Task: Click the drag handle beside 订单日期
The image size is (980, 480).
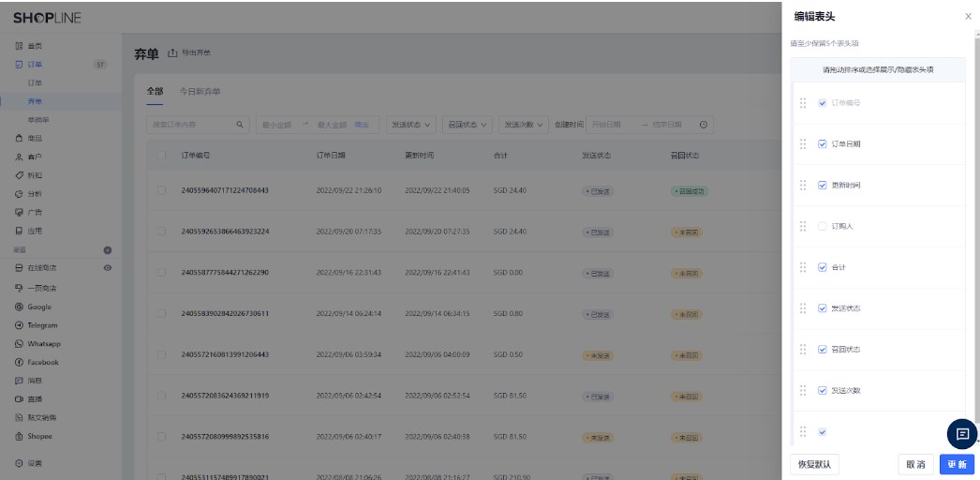Action: (x=803, y=144)
